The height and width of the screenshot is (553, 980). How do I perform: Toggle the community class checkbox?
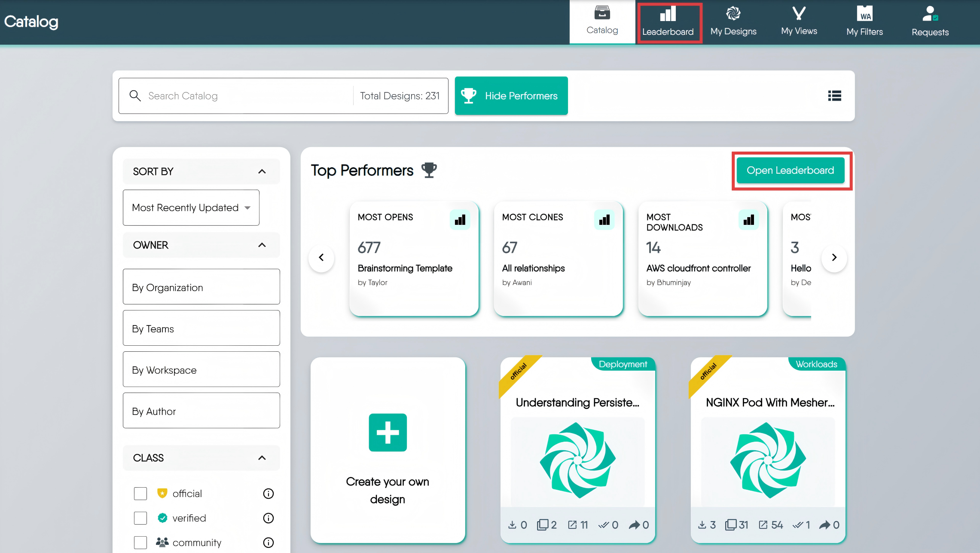(140, 543)
